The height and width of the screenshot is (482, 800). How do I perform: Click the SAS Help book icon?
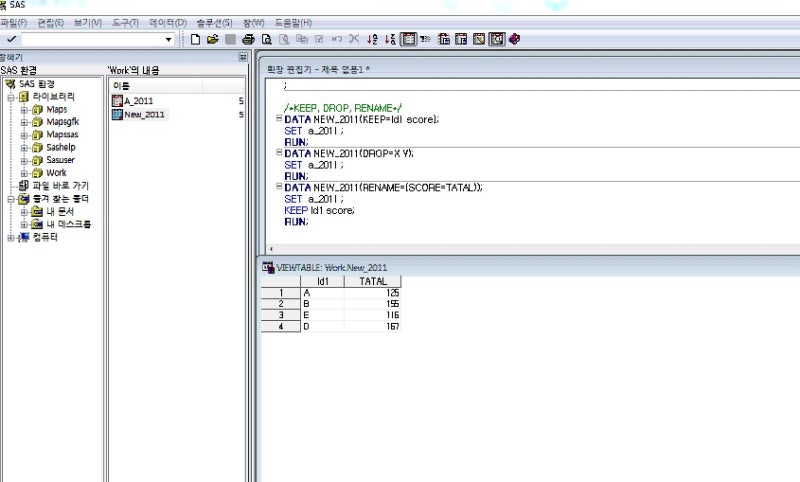coord(515,39)
